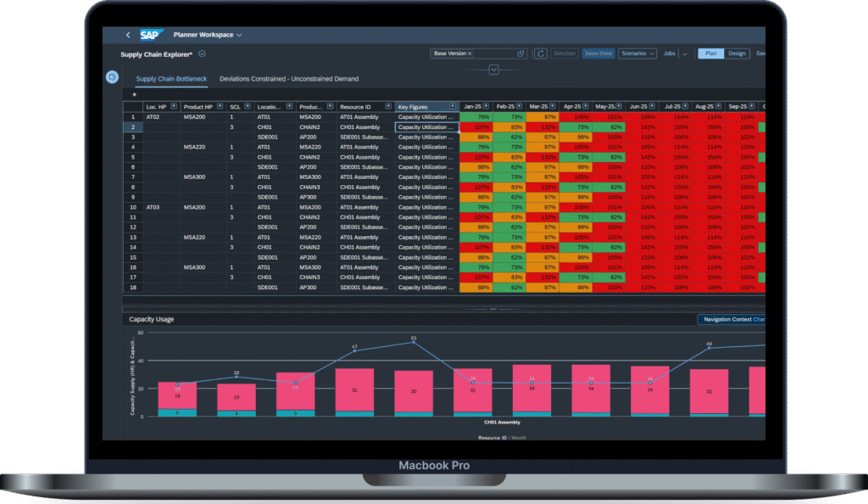Click Navigation Context button
Screen dimensions: 868x504
click(731, 319)
